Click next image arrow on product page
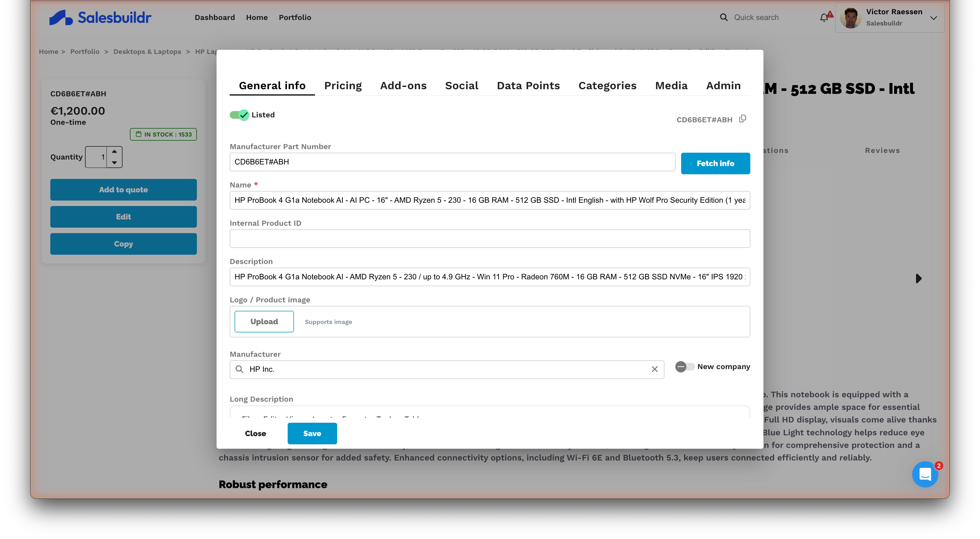 pyautogui.click(x=918, y=278)
